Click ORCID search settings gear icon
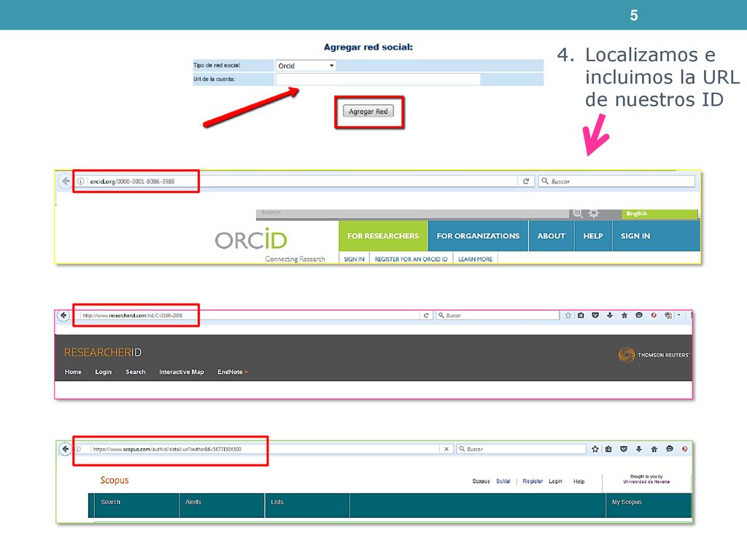 [x=594, y=214]
